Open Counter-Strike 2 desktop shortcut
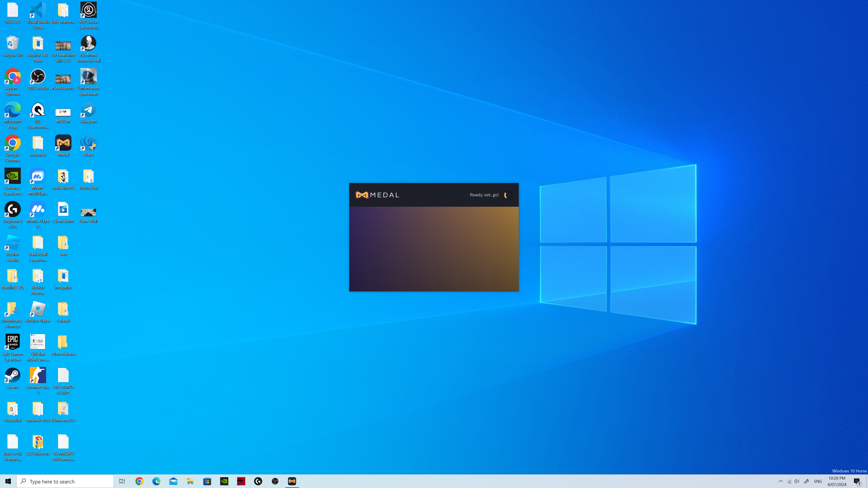 point(38,375)
